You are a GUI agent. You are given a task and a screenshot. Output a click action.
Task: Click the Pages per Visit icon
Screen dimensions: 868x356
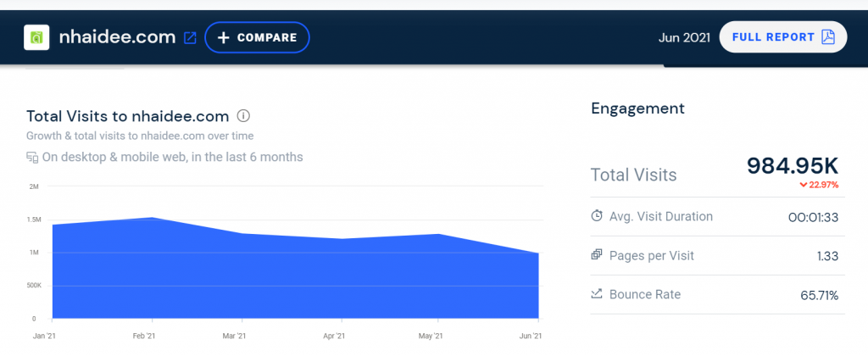point(597,255)
